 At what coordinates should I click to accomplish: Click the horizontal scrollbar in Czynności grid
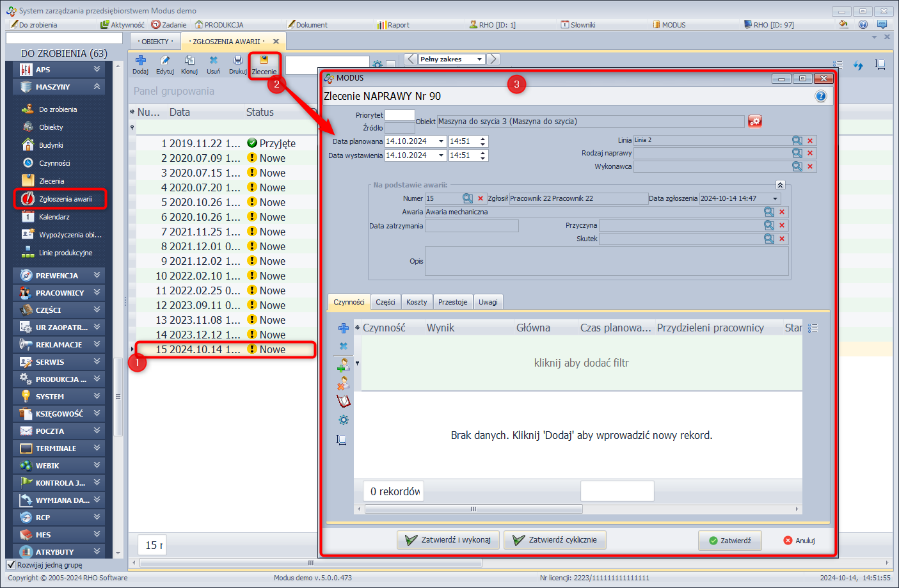(473, 509)
